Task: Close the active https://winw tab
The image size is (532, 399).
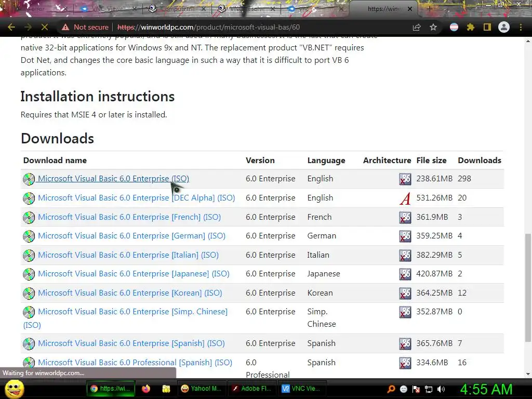Action: (410, 9)
